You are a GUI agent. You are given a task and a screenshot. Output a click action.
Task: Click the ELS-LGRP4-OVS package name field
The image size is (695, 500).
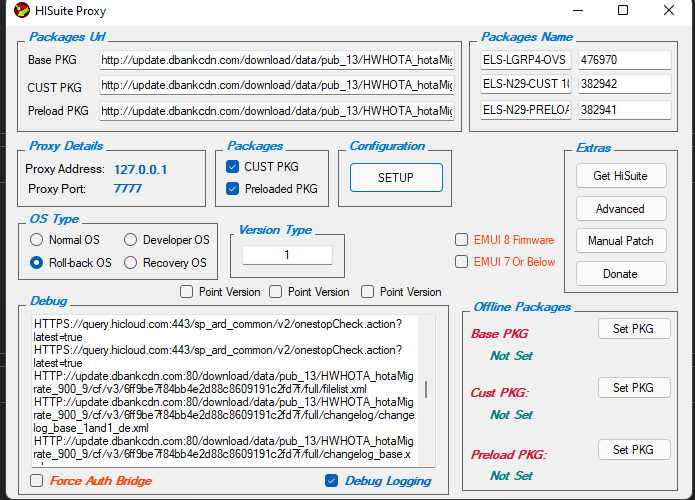tap(526, 60)
